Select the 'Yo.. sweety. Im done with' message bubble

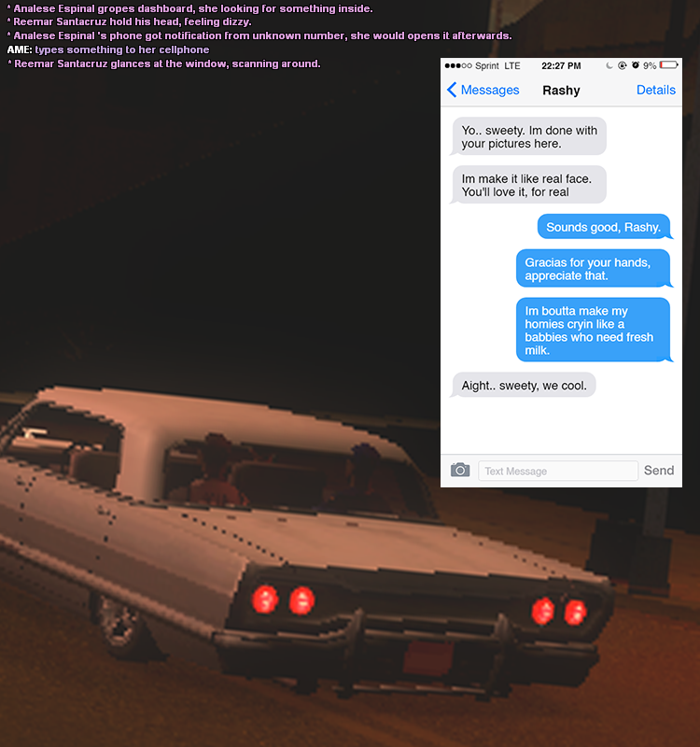(528, 136)
